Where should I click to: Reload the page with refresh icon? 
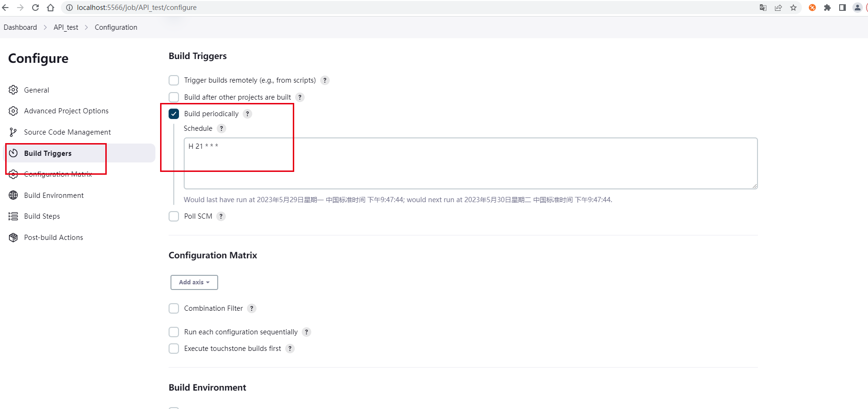(x=35, y=8)
